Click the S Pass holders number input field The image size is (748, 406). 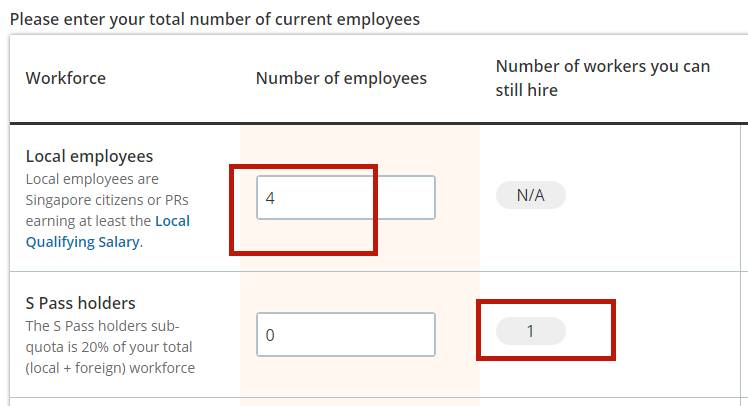(x=345, y=334)
